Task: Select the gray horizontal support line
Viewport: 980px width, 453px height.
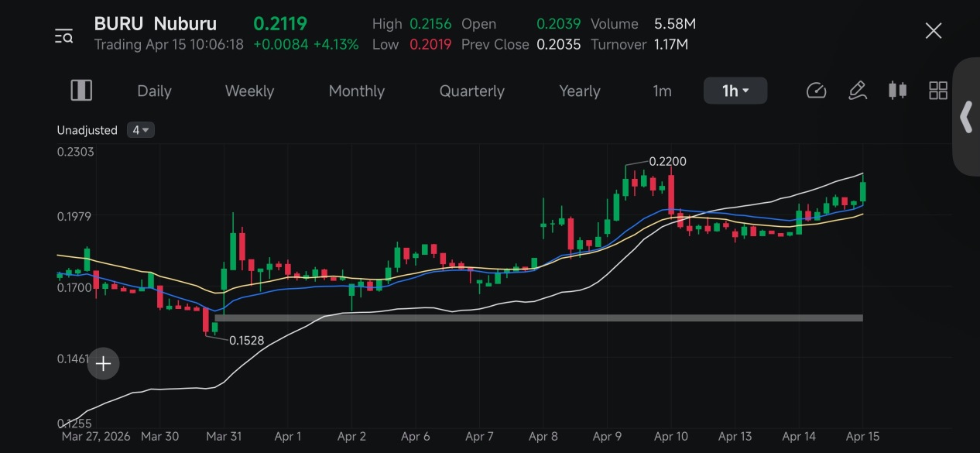Action: coord(539,317)
